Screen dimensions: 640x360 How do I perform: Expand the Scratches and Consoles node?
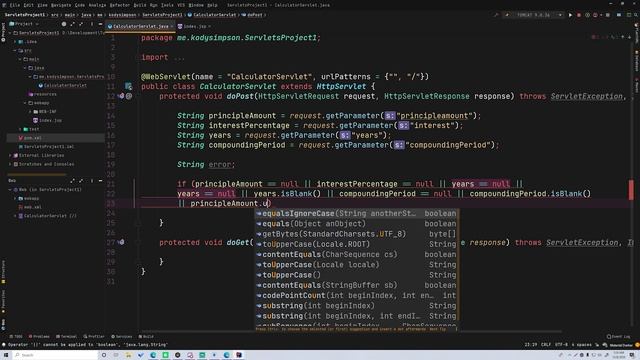click(11, 164)
